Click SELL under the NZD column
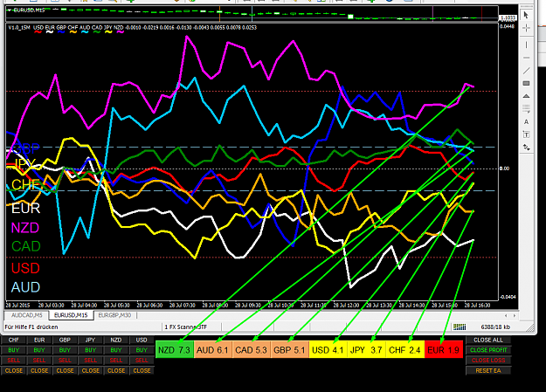The width and height of the screenshot is (546, 392). click(x=116, y=361)
